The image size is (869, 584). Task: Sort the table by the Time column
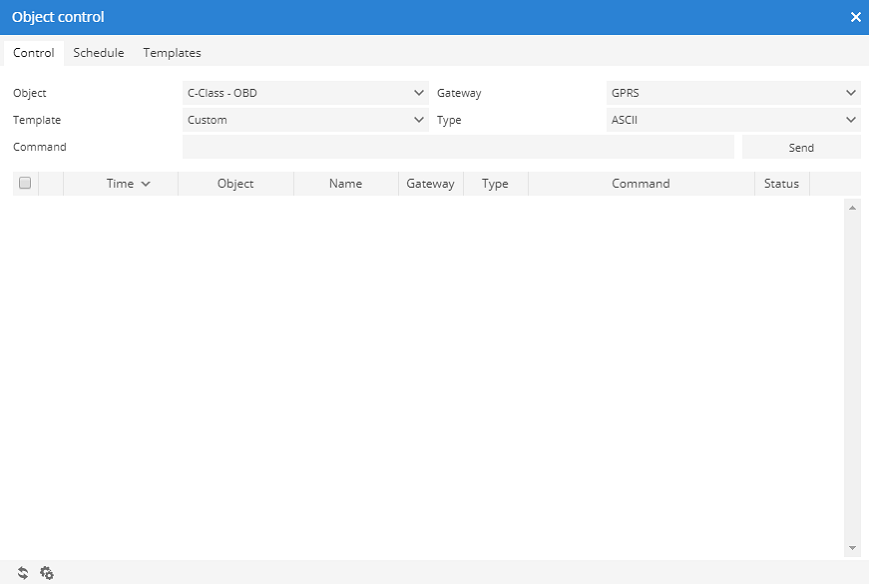tap(121, 184)
